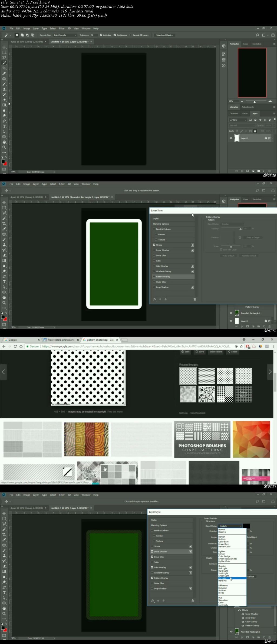
Task: Click the Inner Shadow black color swatch
Action: tap(246, 526)
